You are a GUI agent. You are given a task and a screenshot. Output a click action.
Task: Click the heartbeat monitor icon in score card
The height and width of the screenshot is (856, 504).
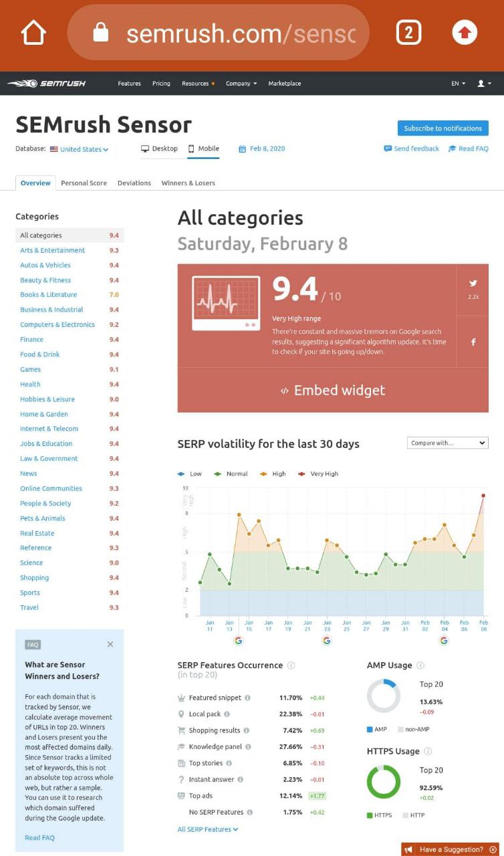click(x=226, y=304)
